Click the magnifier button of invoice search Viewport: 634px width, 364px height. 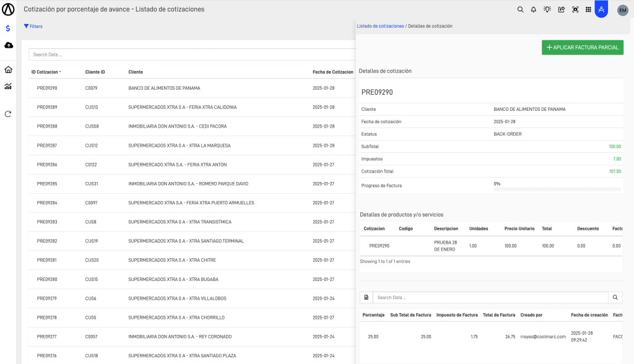pyautogui.click(x=615, y=297)
